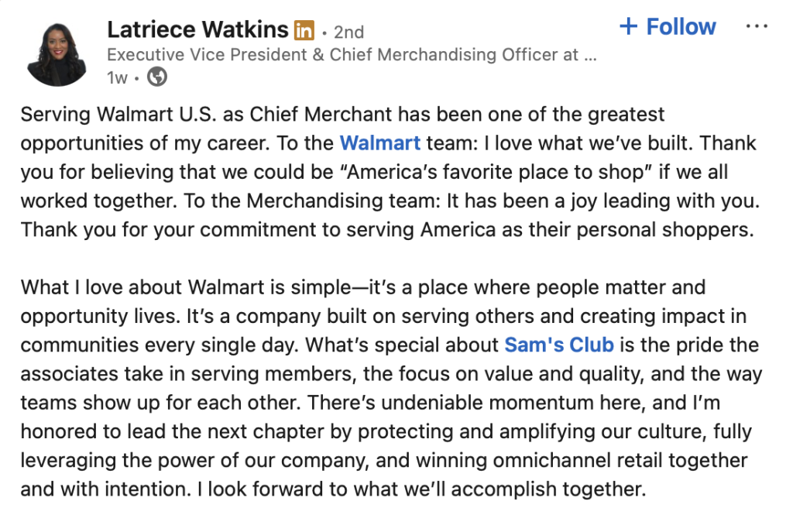Click the globe public visibility icon
Image resolution: width=793 pixels, height=532 pixels.
click(156, 77)
